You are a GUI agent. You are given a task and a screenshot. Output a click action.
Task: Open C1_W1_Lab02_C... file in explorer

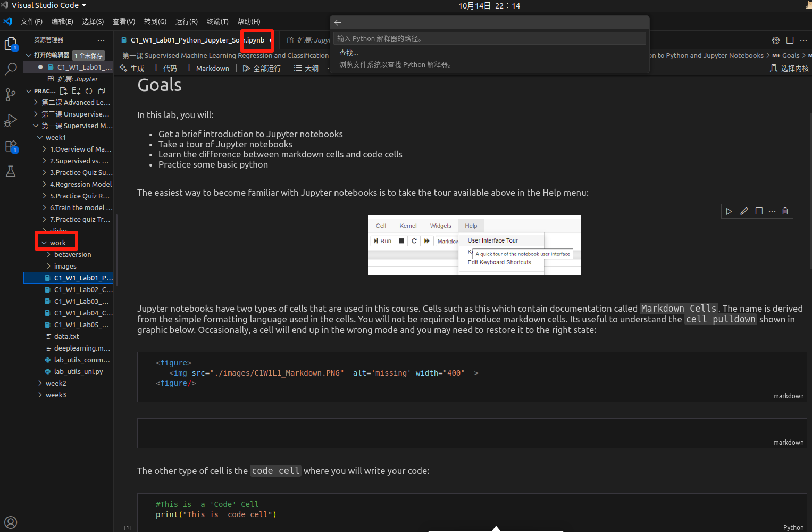coord(79,289)
